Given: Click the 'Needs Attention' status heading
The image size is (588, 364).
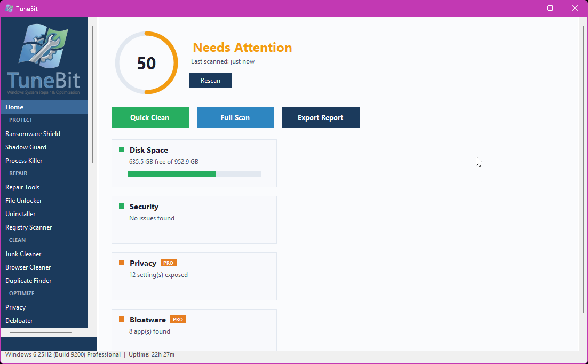Looking at the screenshot, I should [243, 48].
